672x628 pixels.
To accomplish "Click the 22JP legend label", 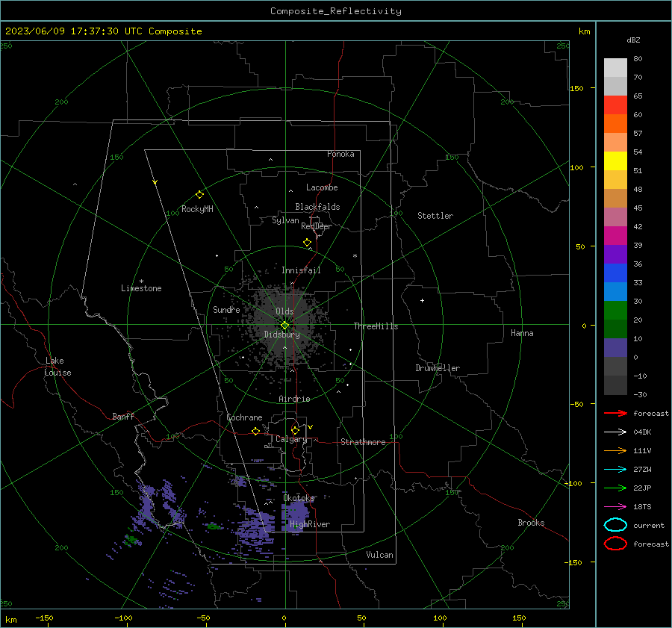I will tap(642, 488).
